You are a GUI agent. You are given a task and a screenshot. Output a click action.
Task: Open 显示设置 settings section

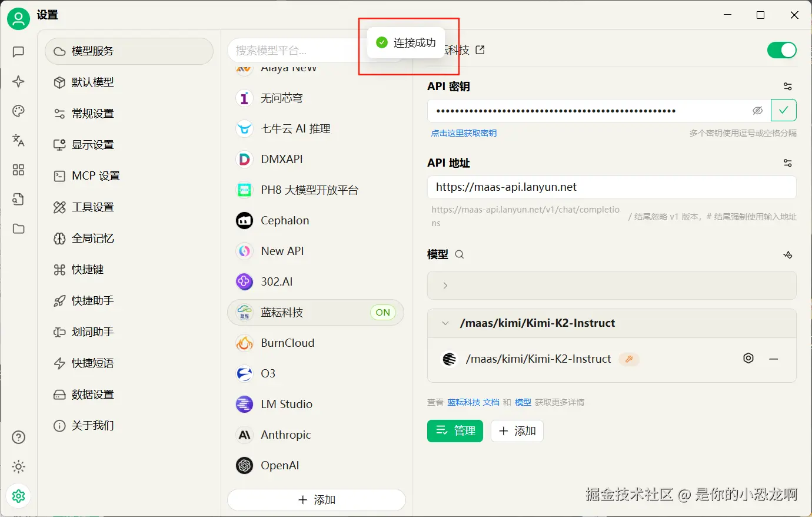[x=129, y=145]
